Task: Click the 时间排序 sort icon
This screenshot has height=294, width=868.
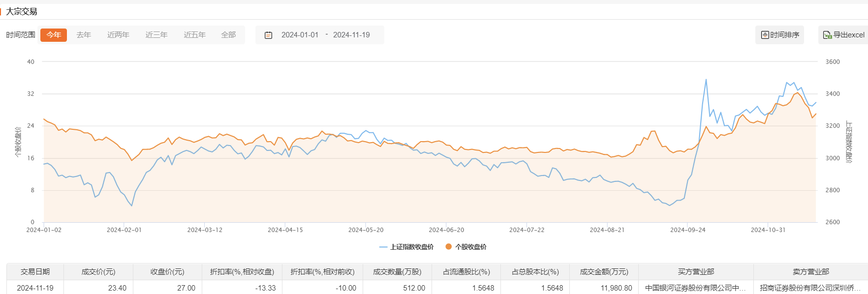Action: pos(765,35)
